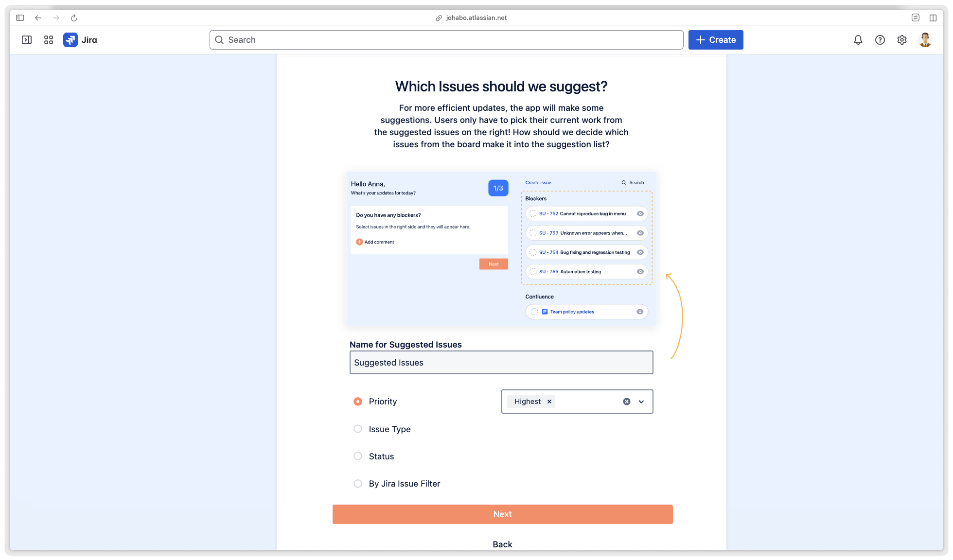Open the app switcher grid icon
The height and width of the screenshot is (560, 953).
[x=49, y=40]
